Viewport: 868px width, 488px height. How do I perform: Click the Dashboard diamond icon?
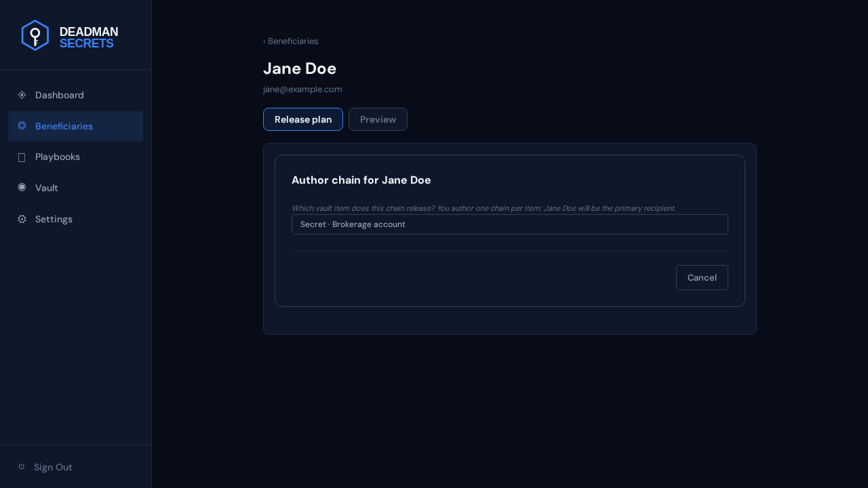click(x=22, y=95)
